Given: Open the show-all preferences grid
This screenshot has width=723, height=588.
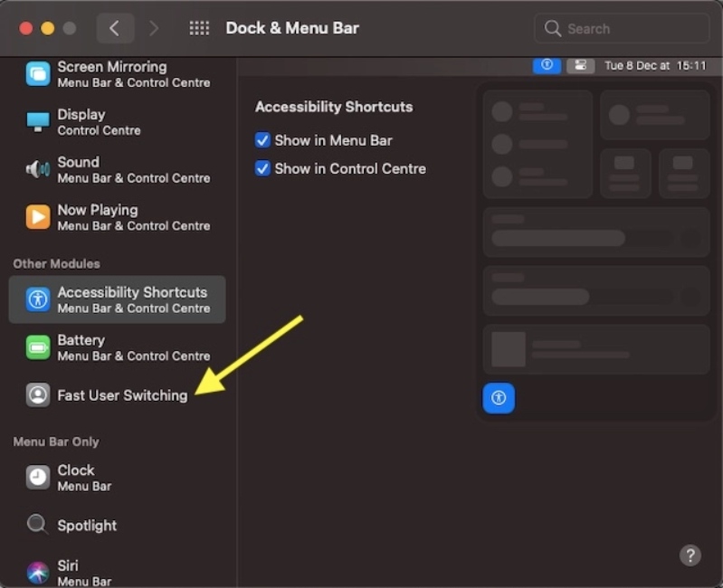Looking at the screenshot, I should click(x=199, y=28).
